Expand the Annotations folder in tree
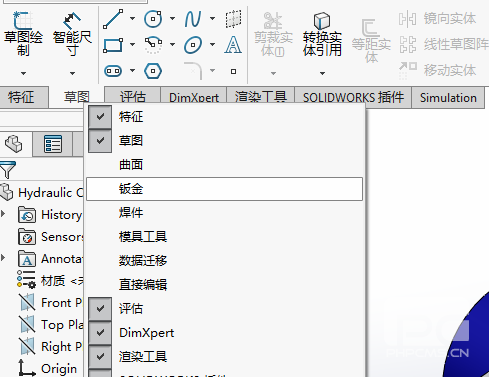489x377 pixels. point(3,258)
